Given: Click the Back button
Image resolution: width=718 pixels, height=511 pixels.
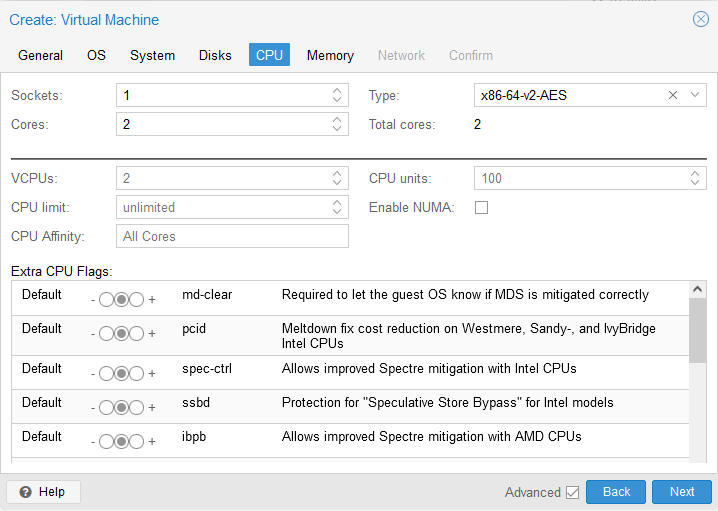Looking at the screenshot, I should pos(616,492).
